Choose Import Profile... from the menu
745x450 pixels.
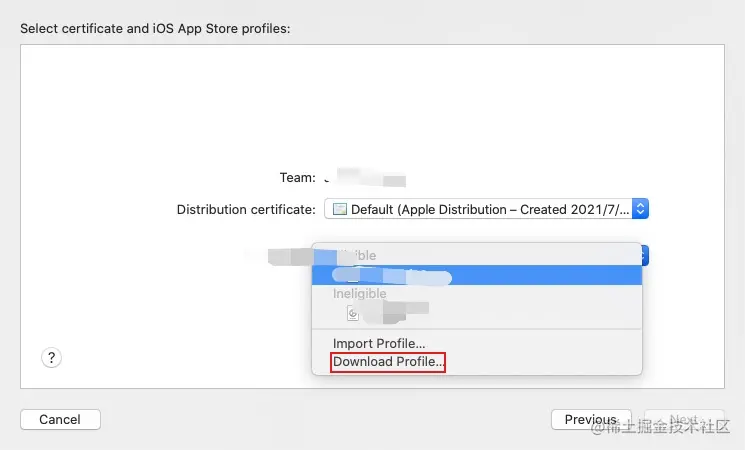tap(379, 343)
